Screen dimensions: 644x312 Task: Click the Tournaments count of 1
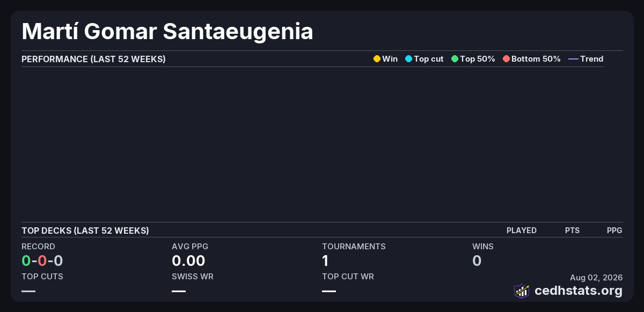pyautogui.click(x=325, y=261)
